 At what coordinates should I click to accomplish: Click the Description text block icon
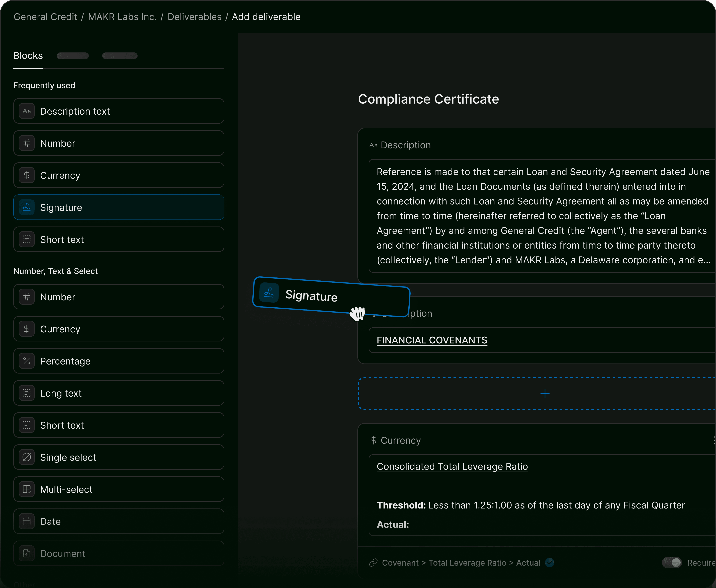(27, 111)
